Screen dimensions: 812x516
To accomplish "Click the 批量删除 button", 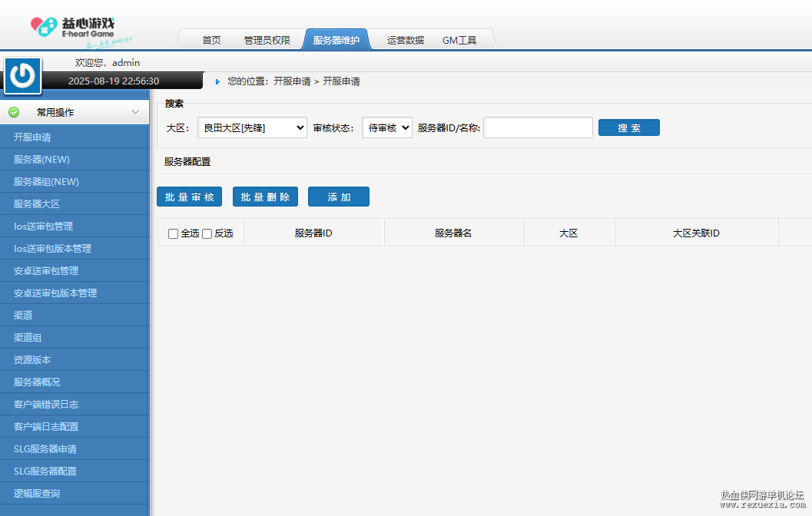I will pos(265,197).
